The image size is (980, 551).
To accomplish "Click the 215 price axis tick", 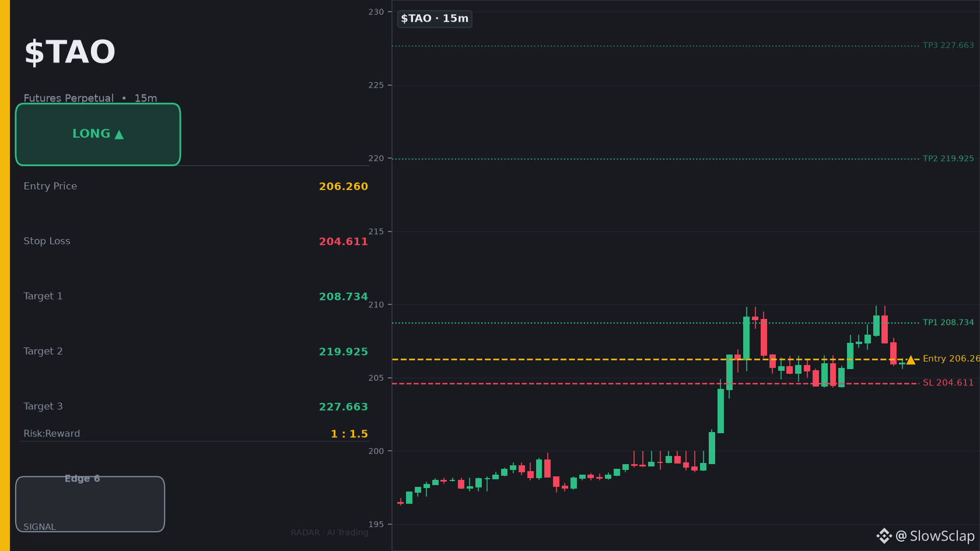I will coord(376,231).
